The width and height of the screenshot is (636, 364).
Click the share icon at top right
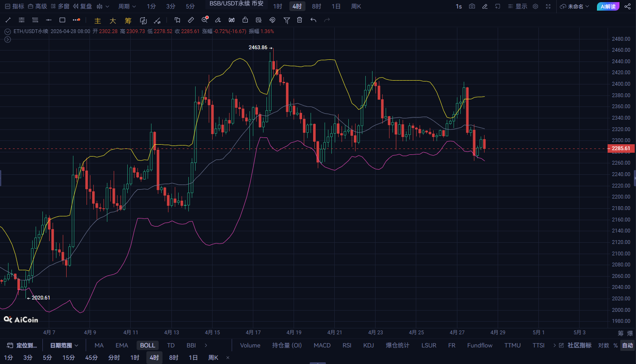tap(628, 6)
